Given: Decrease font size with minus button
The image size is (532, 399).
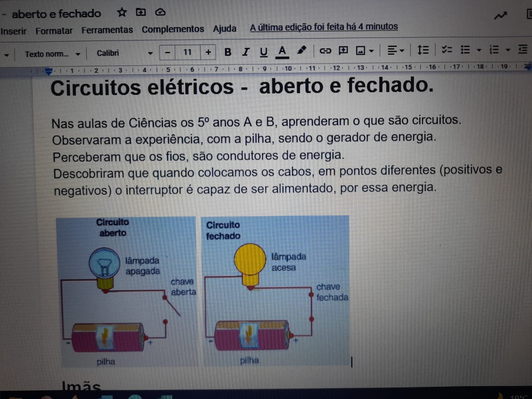Looking at the screenshot, I should [x=167, y=52].
